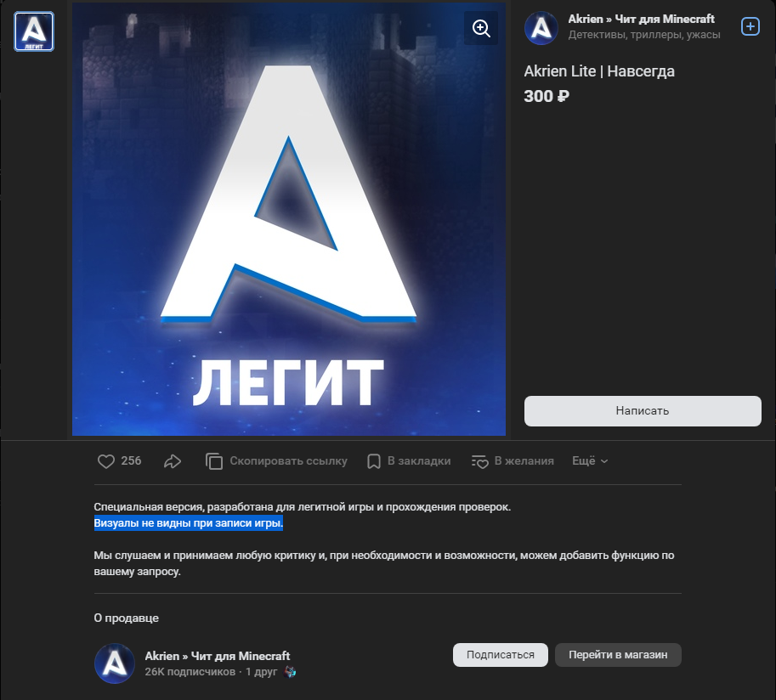Add the product with В желания
The image size is (776, 700).
click(513, 461)
